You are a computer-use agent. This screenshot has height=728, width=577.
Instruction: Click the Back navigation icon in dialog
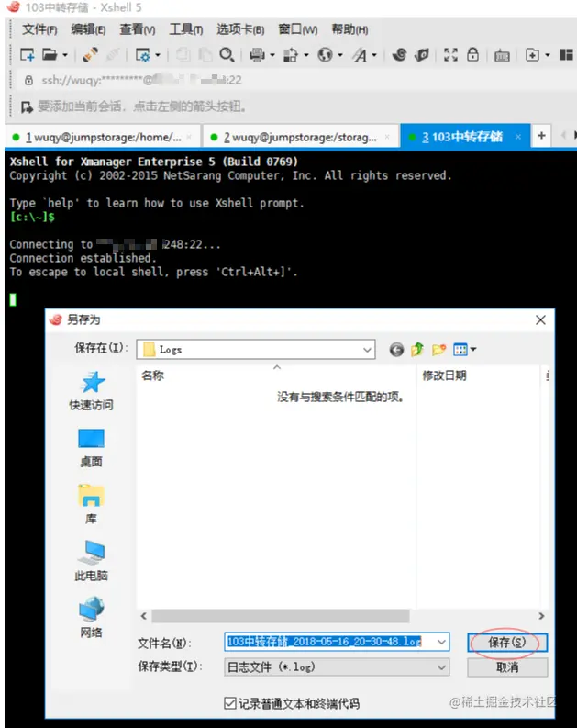396,349
